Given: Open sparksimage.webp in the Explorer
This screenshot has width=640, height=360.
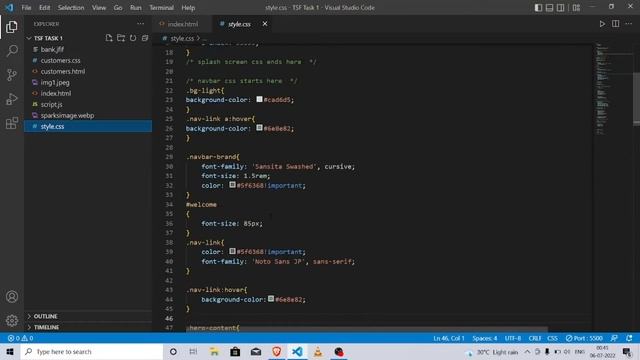Looking at the screenshot, I should point(67,116).
